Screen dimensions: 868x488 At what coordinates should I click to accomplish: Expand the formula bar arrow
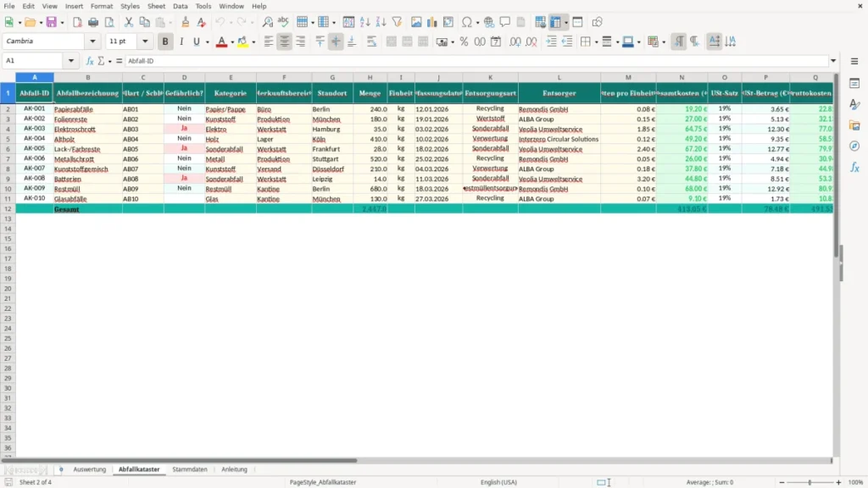pyautogui.click(x=833, y=61)
